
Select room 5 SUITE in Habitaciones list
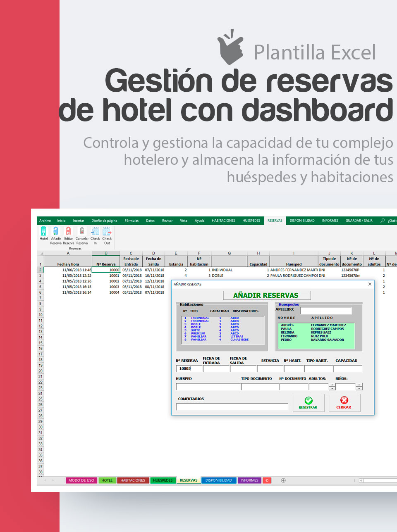point(222,330)
